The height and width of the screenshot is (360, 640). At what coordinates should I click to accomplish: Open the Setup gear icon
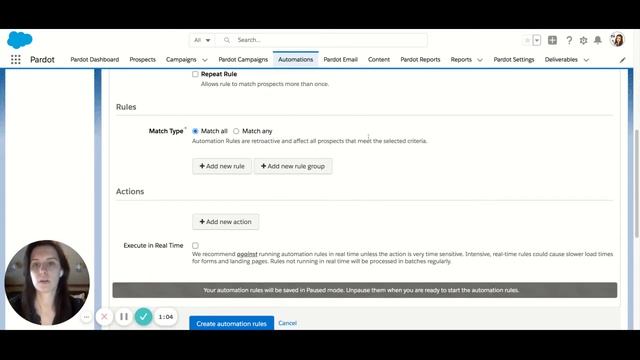point(583,40)
